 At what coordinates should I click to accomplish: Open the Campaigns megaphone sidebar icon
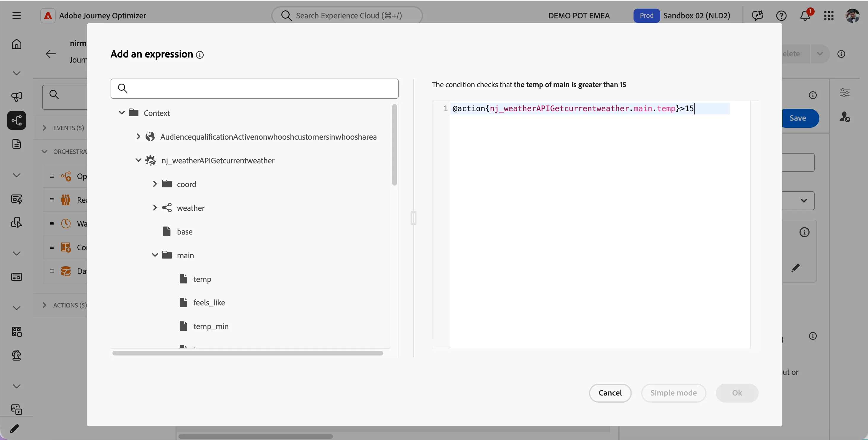(16, 97)
